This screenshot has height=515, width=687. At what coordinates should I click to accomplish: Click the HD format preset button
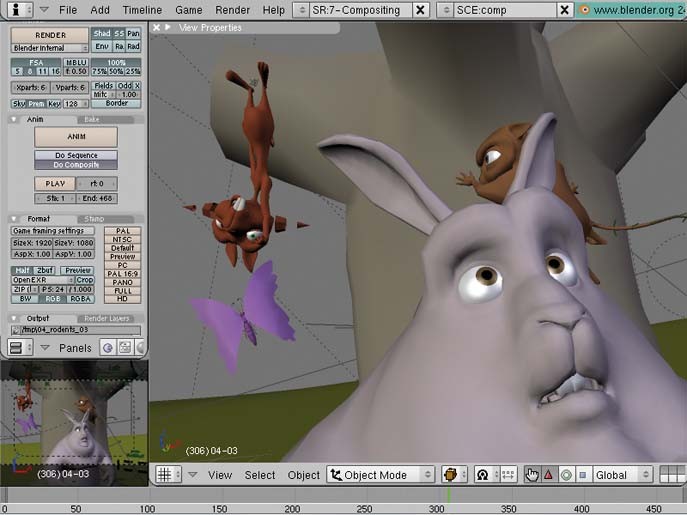click(122, 298)
